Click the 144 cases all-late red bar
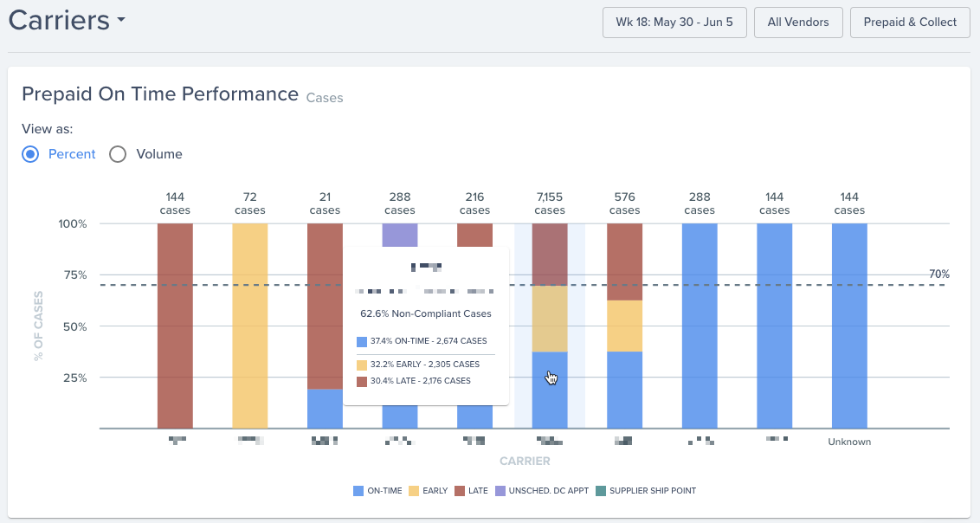The width and height of the screenshot is (980, 523). tap(175, 326)
